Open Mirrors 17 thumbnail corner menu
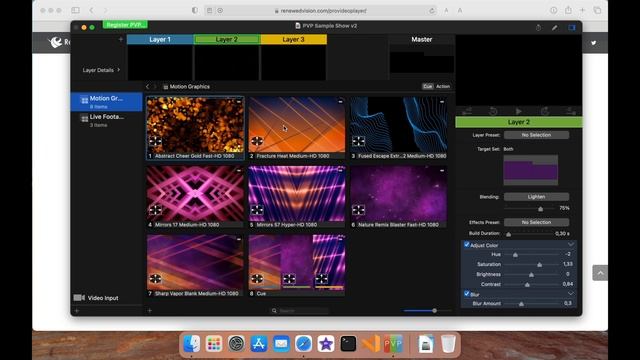Image resolution: width=640 pixels, height=360 pixels. click(239, 170)
